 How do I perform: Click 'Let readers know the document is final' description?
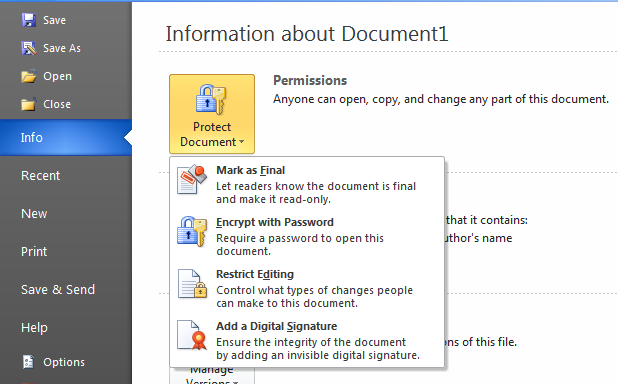316,193
